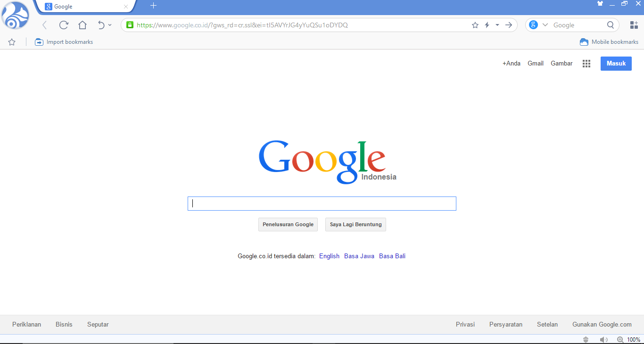Open the address bar dropdown arrow
This screenshot has width=644, height=344.
pos(497,25)
